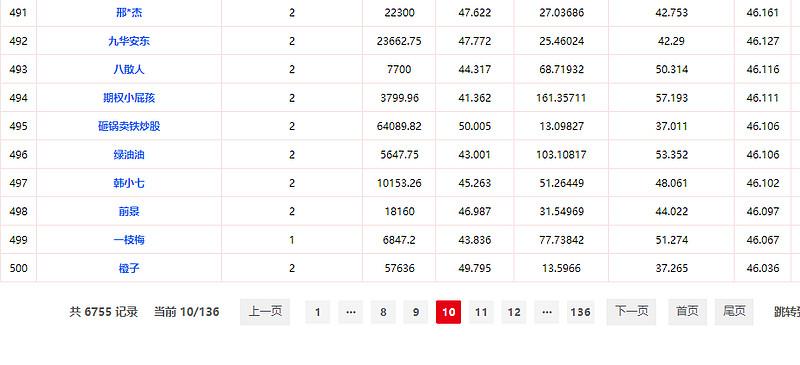Viewport: 800px width, 365px height.
Task: Open user link 绿油油
Action: [x=129, y=155]
